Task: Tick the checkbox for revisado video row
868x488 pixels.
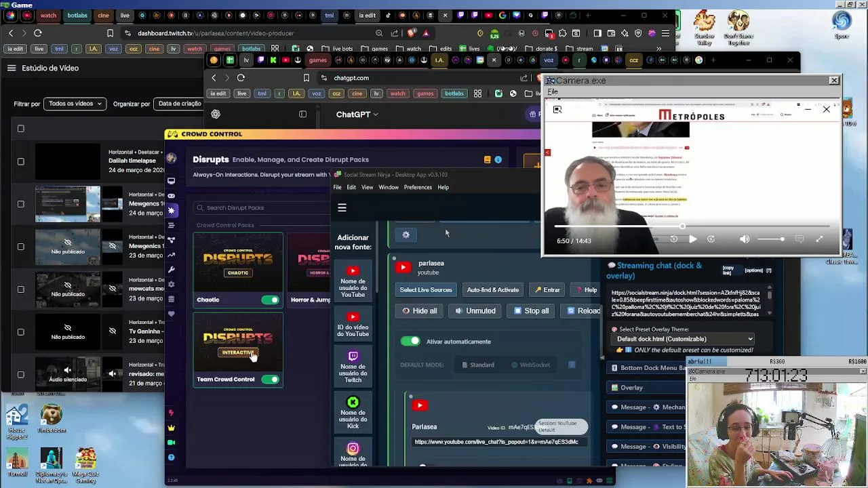Action: tap(20, 374)
